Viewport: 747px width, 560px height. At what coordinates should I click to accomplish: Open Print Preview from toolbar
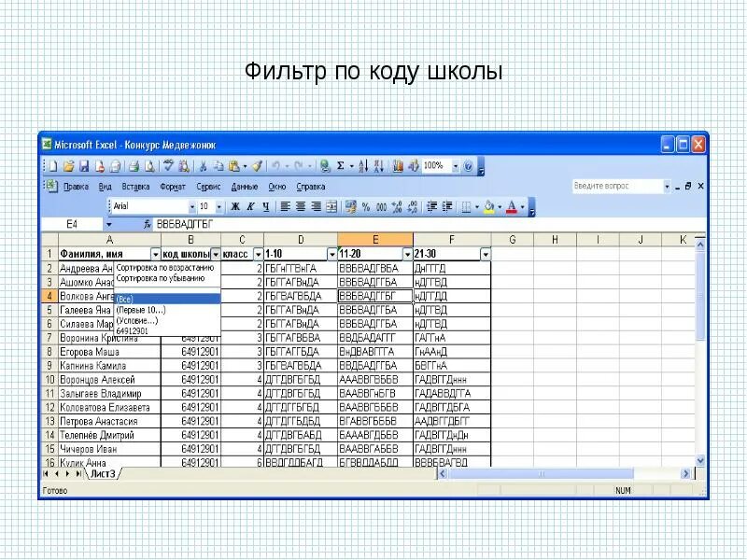tap(149, 166)
